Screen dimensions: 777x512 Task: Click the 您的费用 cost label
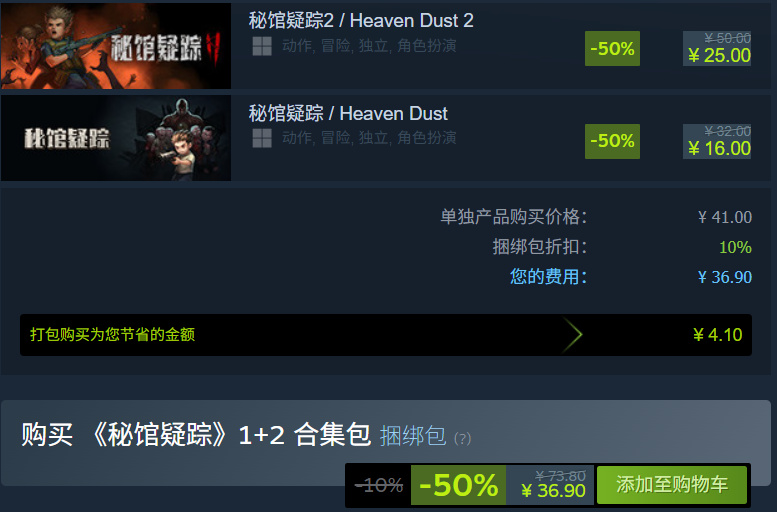pyautogui.click(x=548, y=277)
